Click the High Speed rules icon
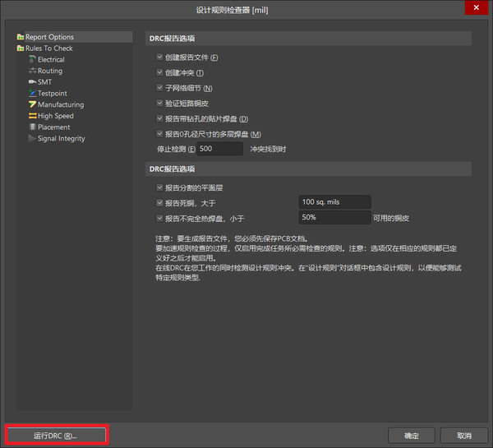Viewport: 493px width, 448px height. pos(32,116)
